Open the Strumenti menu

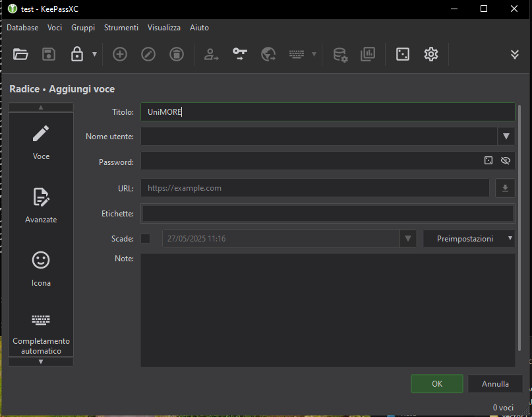[x=121, y=28]
